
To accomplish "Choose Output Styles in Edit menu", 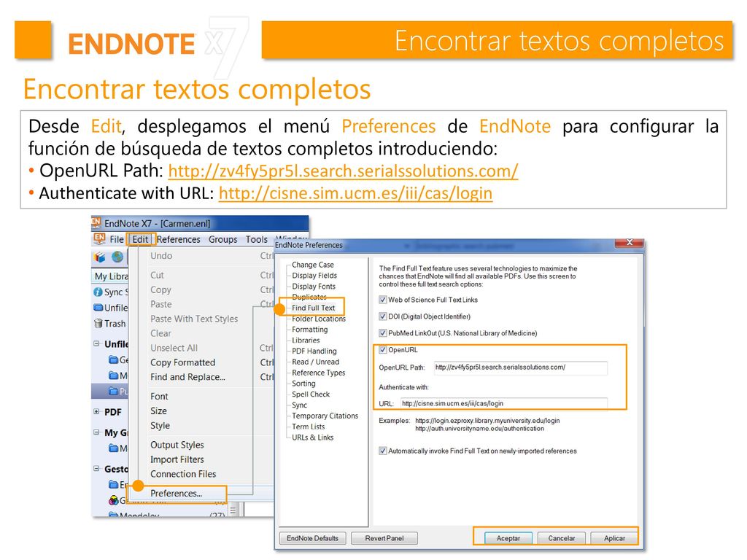I will (x=177, y=446).
